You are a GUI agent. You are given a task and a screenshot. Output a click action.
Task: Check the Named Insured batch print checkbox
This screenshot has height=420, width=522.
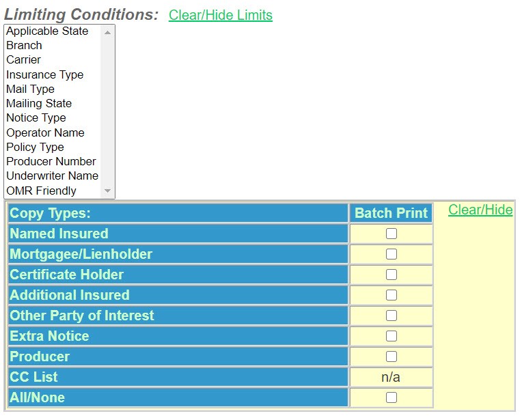[391, 234]
